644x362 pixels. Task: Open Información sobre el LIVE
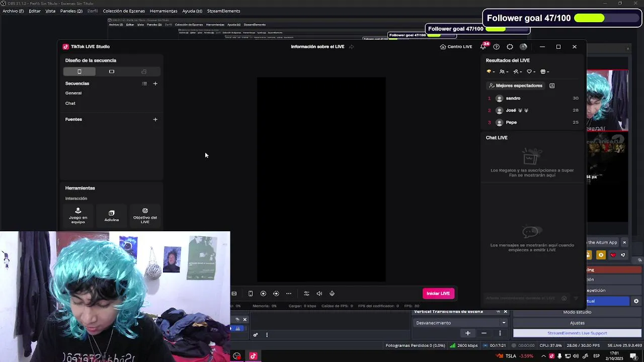[x=317, y=47]
